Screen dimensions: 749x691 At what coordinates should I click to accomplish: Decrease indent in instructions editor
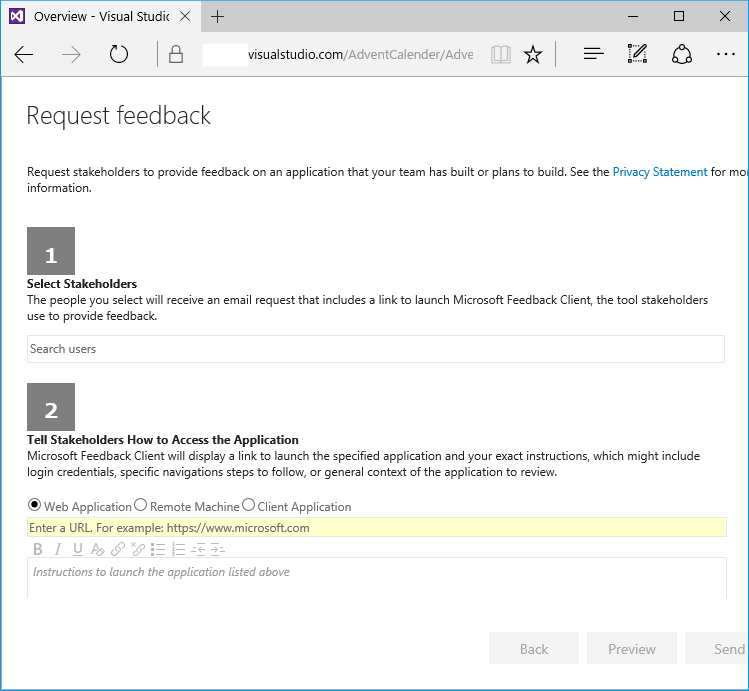198,549
